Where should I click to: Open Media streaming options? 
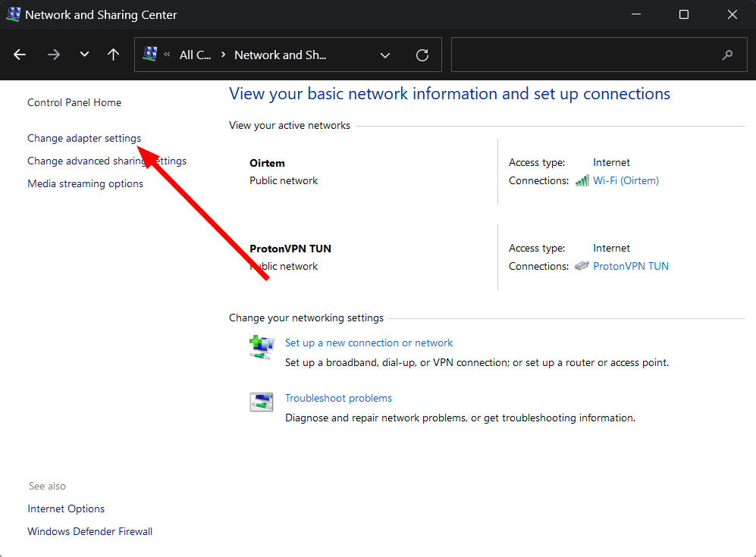[85, 183]
